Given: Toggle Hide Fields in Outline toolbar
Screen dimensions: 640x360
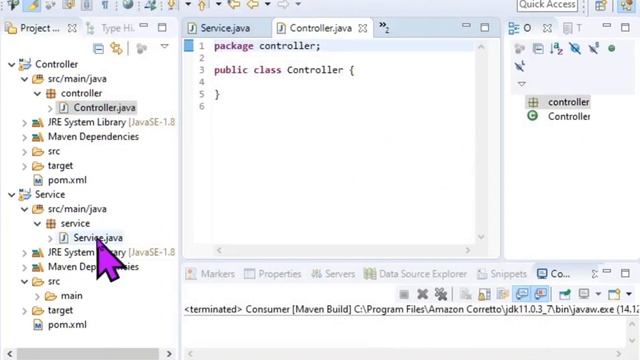Looking at the screenshot, I should (x=575, y=49).
